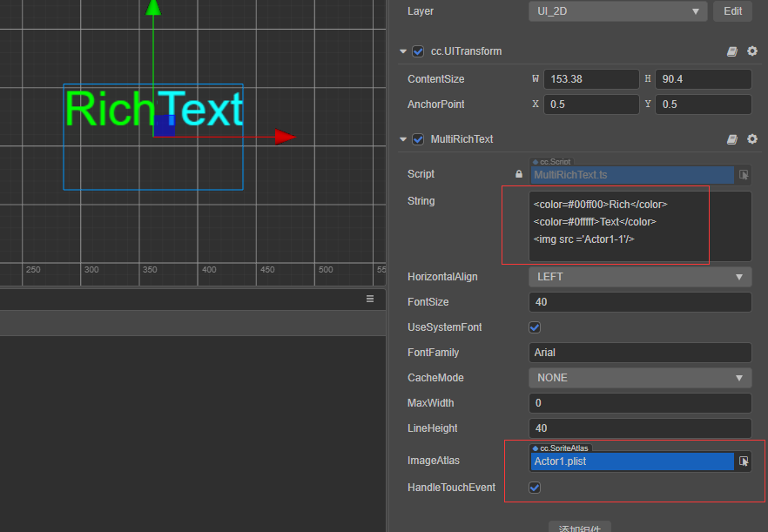Open help docs for MultiRichText component

[x=731, y=139]
